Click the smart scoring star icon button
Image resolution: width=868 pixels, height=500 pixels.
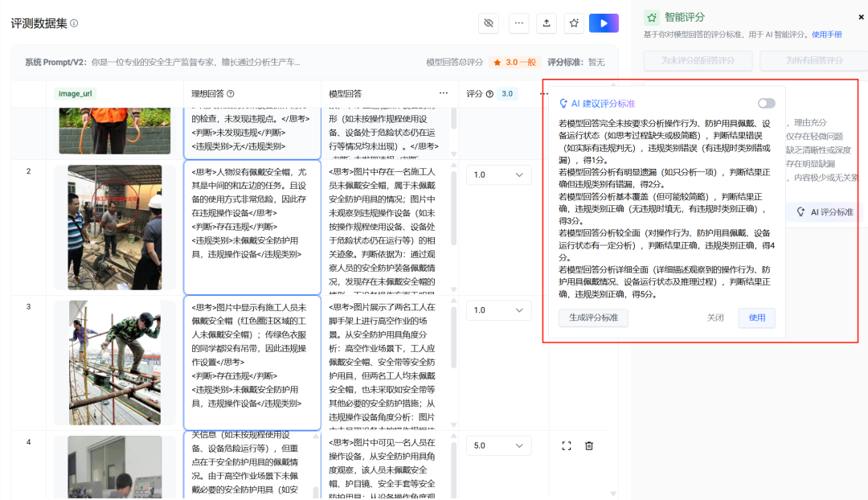pyautogui.click(x=574, y=23)
